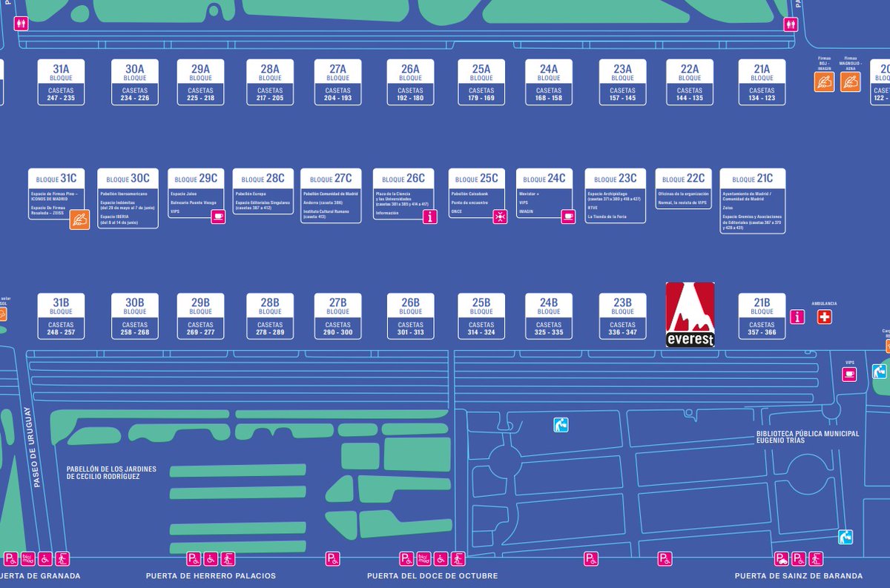Open the information icon beside Bloque 21B
The image size is (890, 588).
(797, 317)
